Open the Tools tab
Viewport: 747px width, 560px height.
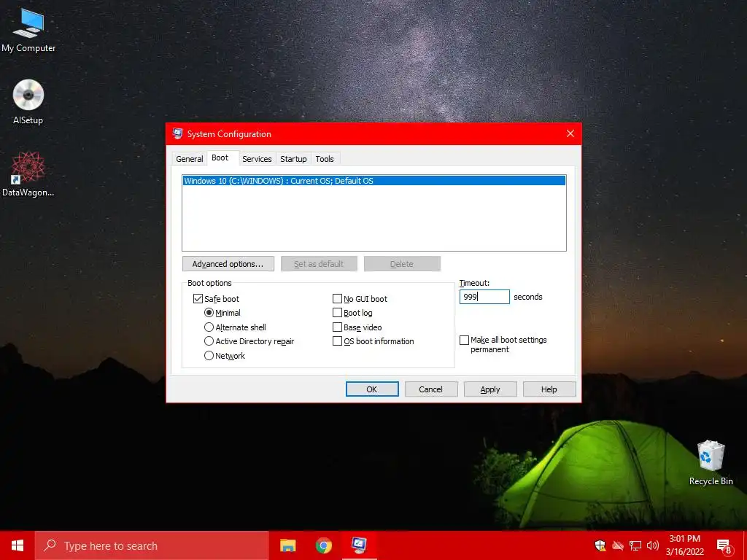pos(325,159)
